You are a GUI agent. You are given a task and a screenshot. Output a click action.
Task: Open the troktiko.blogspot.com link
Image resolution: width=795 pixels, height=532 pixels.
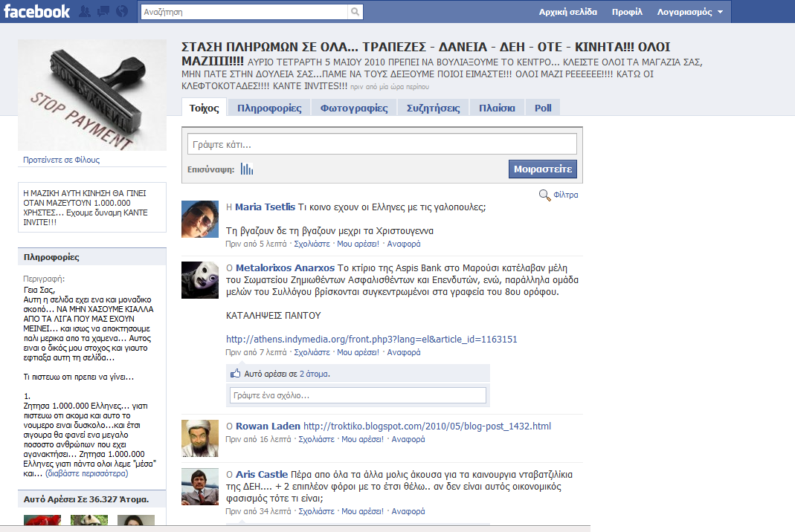[x=428, y=426]
